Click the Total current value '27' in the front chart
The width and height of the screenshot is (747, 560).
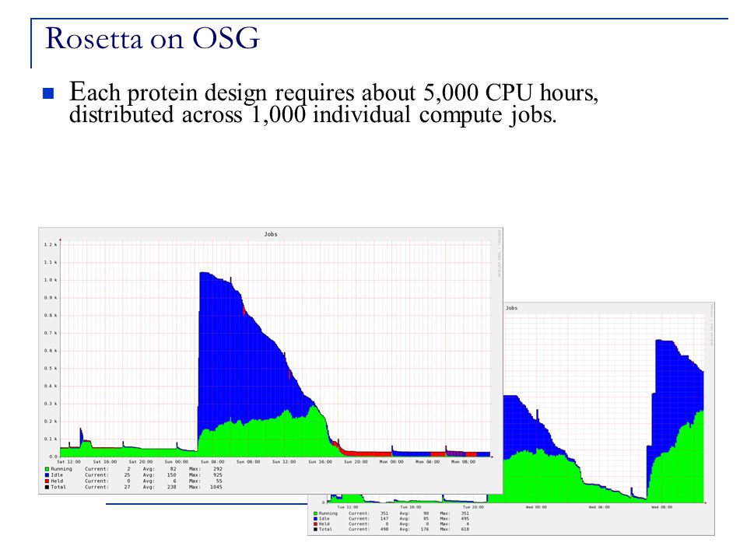click(127, 487)
